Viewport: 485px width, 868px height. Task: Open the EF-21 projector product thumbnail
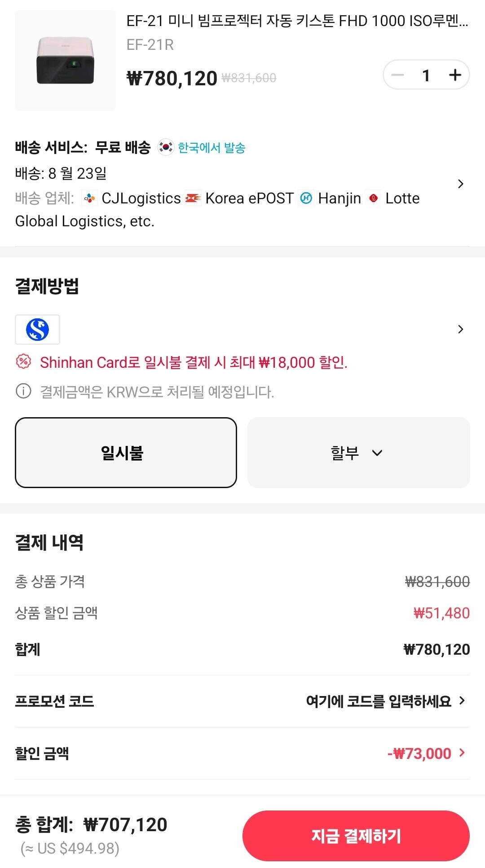click(x=65, y=61)
